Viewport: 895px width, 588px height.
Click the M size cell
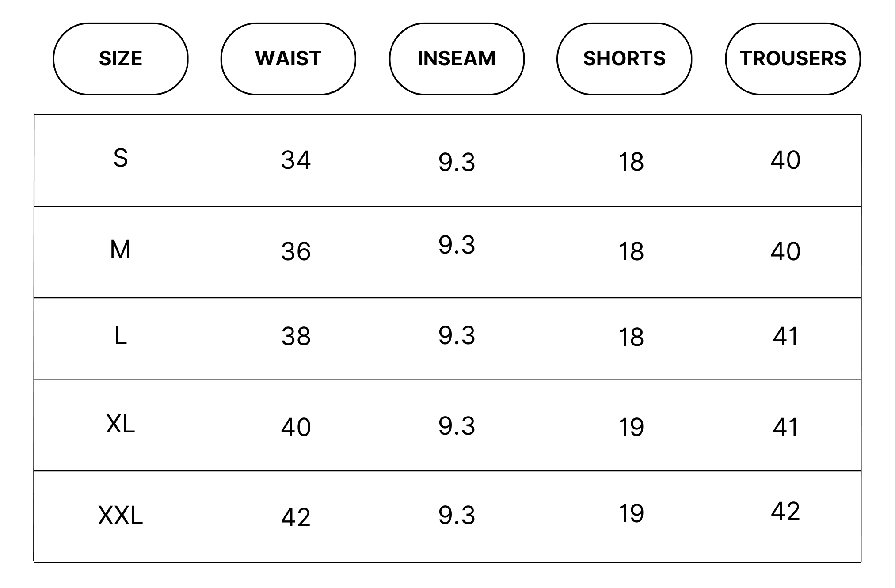(120, 250)
